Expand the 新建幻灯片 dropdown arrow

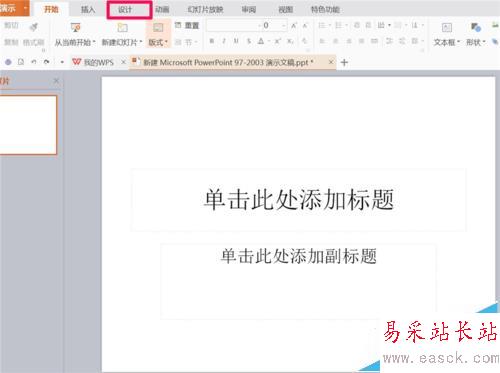[x=141, y=42]
